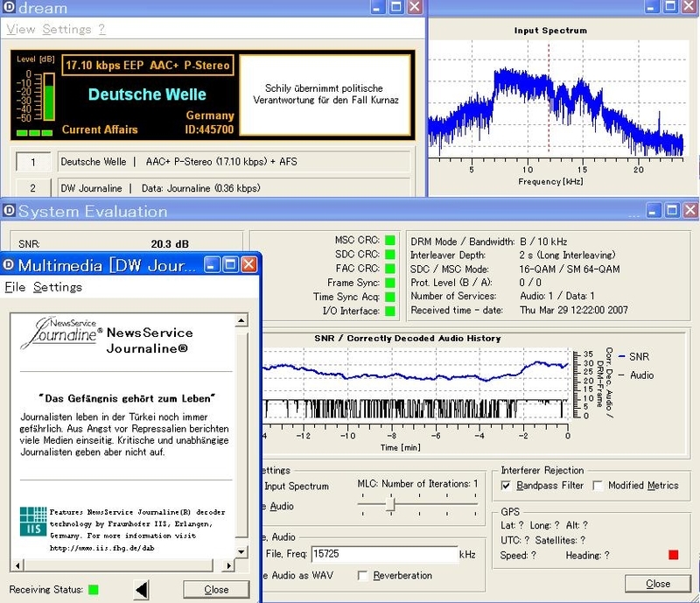Screen dimensions: 700x603
Task: Click the Receiving Status green indicator
Action: click(94, 590)
